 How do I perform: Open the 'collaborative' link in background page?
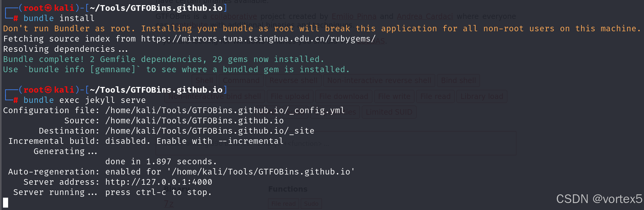pyautogui.click(x=233, y=16)
